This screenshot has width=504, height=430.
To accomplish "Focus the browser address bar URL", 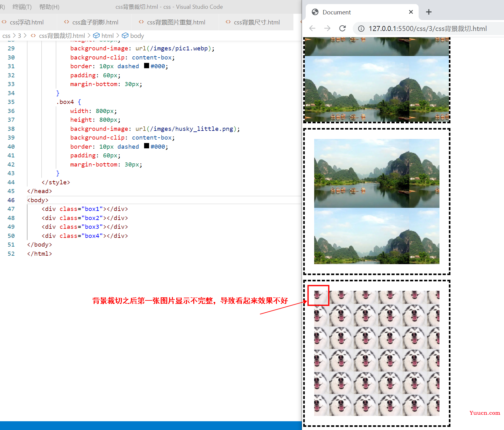I will tap(428, 29).
